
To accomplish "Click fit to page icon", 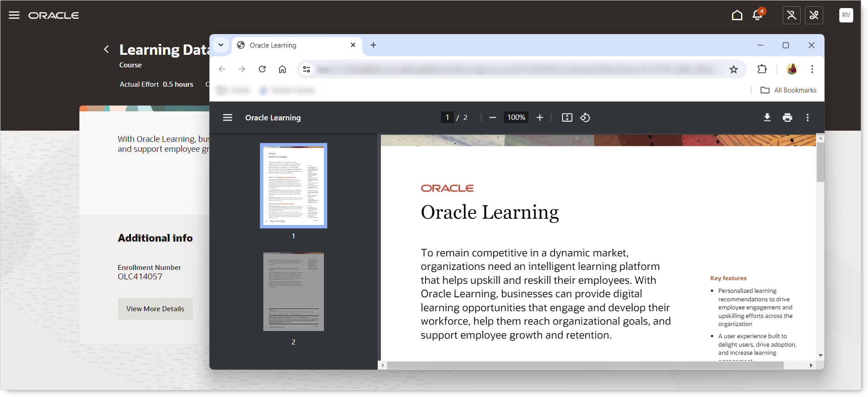I will 567,118.
